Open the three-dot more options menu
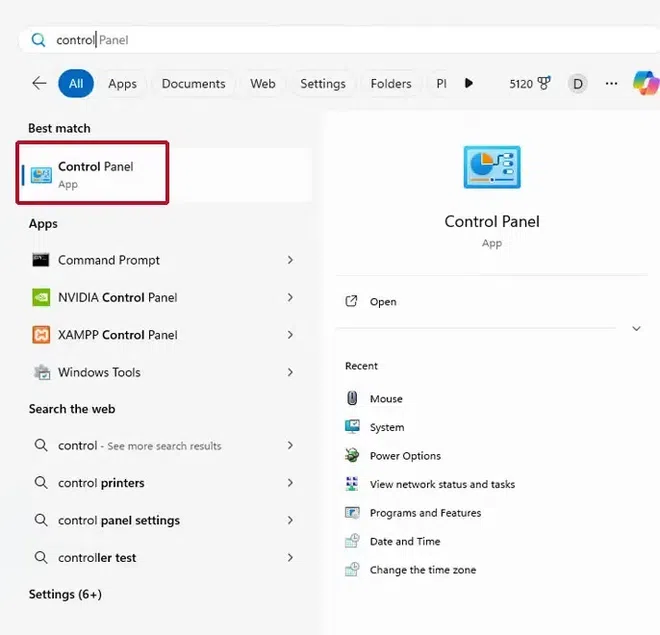Image resolution: width=660 pixels, height=635 pixels. pyautogui.click(x=611, y=83)
